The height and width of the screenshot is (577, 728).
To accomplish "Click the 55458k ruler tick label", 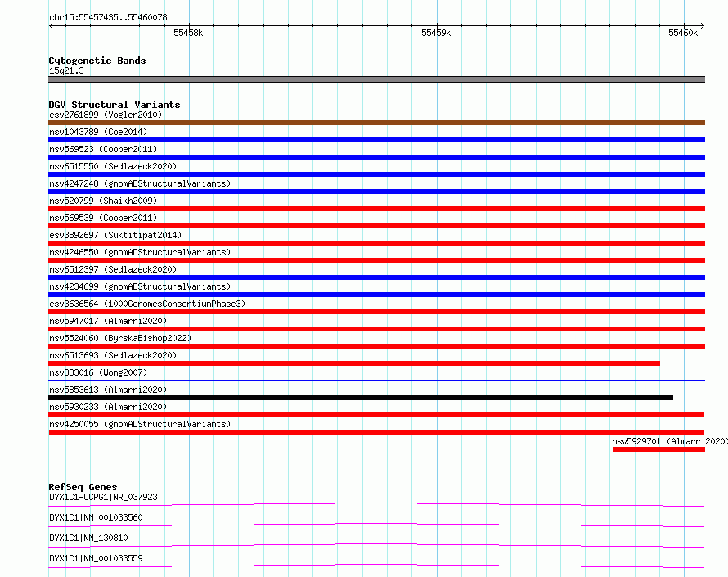I will (x=188, y=33).
